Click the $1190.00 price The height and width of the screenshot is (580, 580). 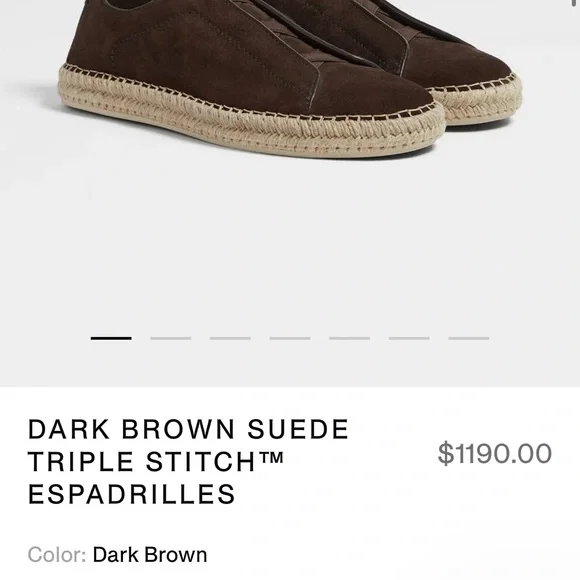coord(495,453)
